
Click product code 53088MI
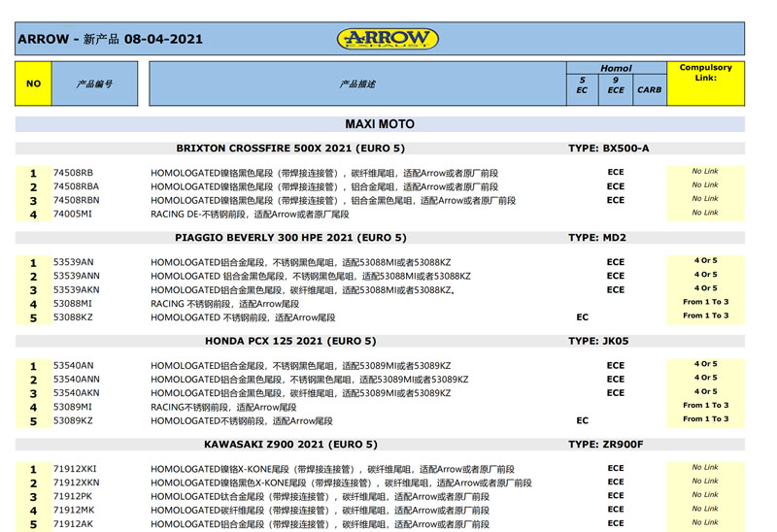pyautogui.click(x=72, y=303)
